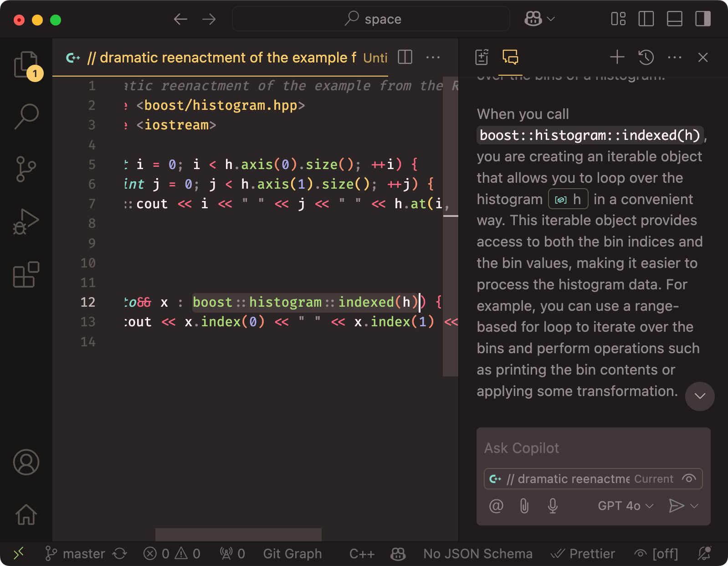728x566 pixels.
Task: Attach a file with the paperclip icon
Action: point(524,506)
